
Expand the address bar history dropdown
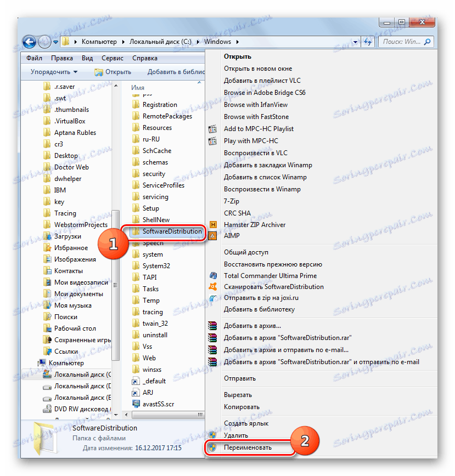pyautogui.click(x=355, y=42)
